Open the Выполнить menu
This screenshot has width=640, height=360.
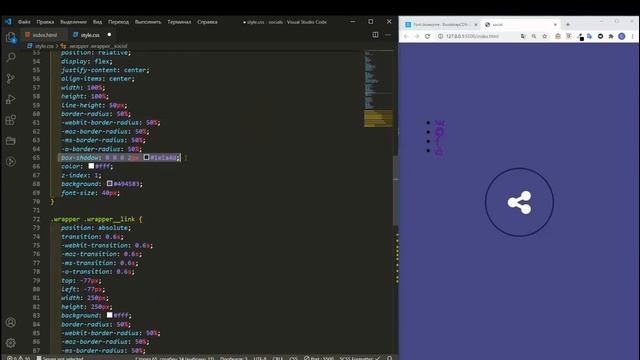(x=148, y=22)
